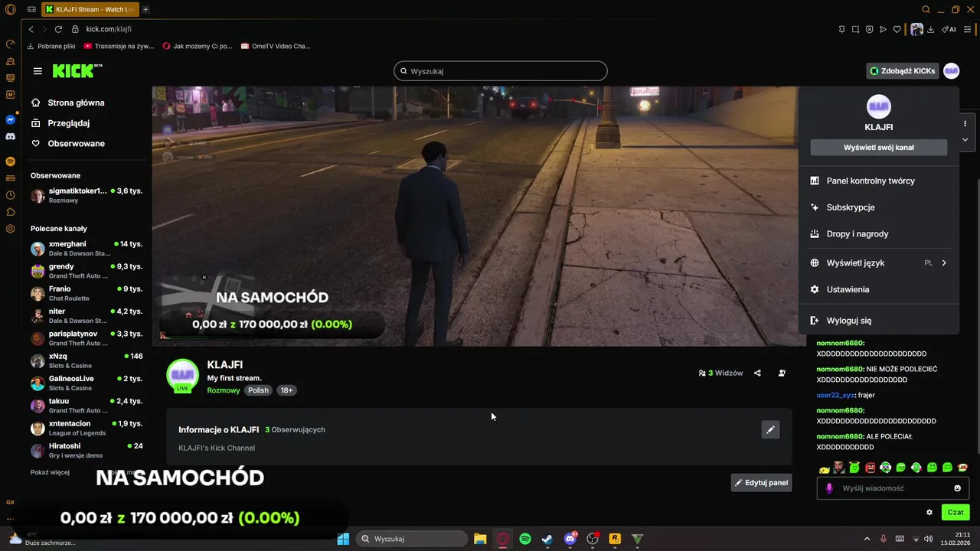
Task: Open Discord in Opera sidebar
Action: point(11,136)
